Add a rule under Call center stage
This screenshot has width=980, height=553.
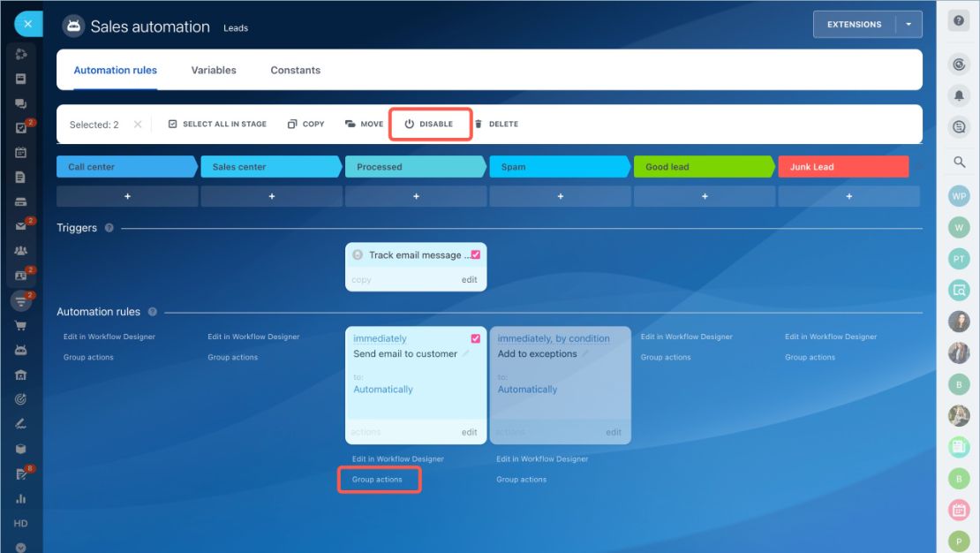pyautogui.click(x=127, y=196)
